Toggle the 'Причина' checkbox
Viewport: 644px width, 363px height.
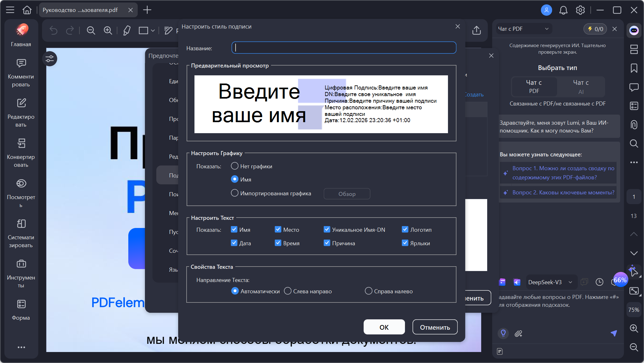327,243
